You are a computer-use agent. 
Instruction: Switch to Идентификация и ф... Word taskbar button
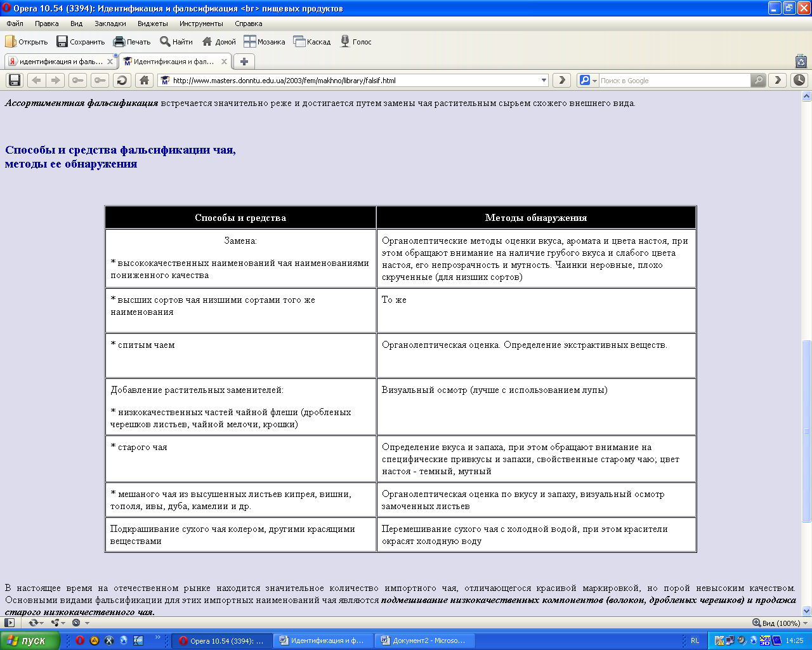[x=324, y=640]
